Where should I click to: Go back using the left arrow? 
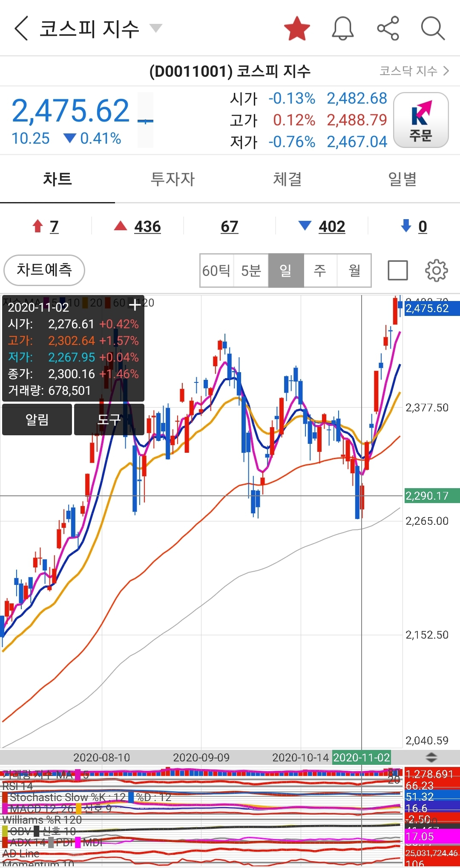[21, 28]
